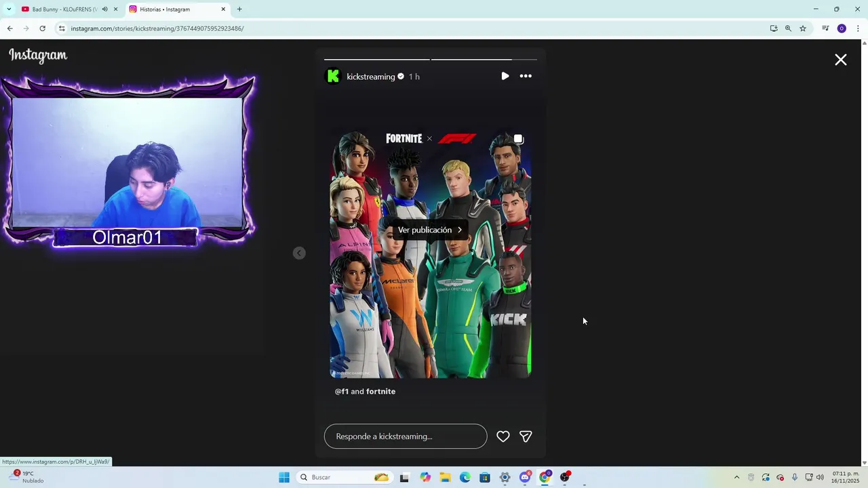
Task: Click the Fortnite F1 post thumbnail image
Action: pos(430,253)
